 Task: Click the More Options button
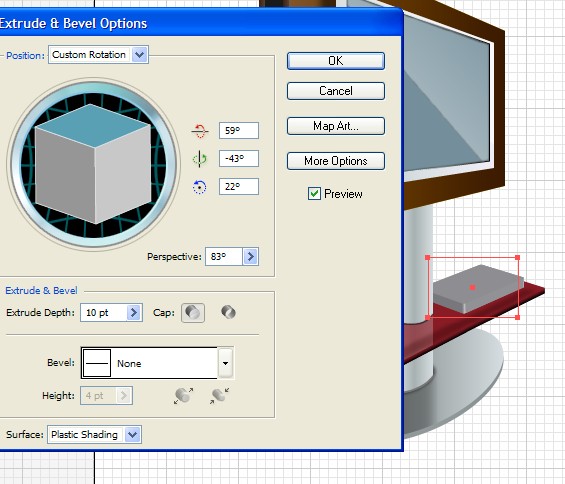click(336, 161)
